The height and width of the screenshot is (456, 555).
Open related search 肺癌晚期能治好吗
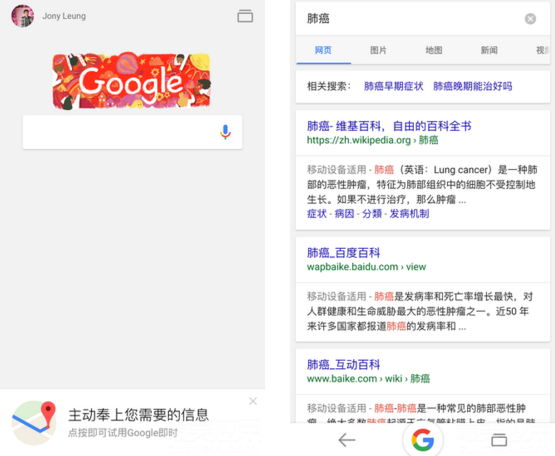click(x=473, y=86)
